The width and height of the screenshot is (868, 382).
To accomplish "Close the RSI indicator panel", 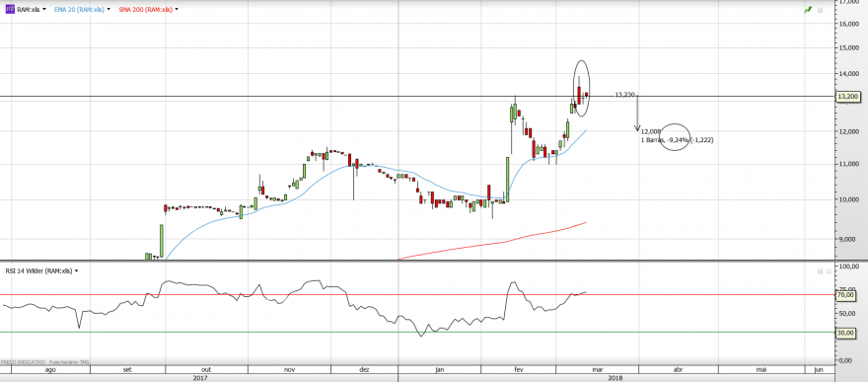I will [829, 271].
